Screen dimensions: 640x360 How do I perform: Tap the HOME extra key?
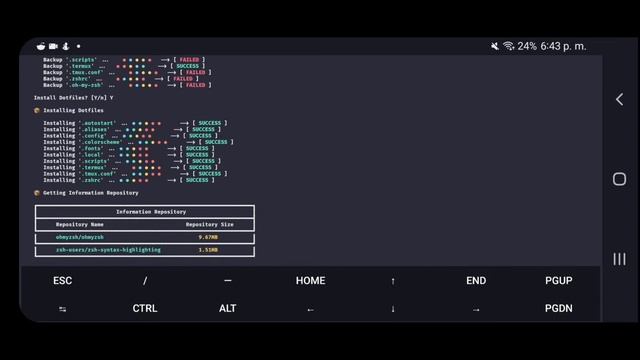[x=311, y=281]
